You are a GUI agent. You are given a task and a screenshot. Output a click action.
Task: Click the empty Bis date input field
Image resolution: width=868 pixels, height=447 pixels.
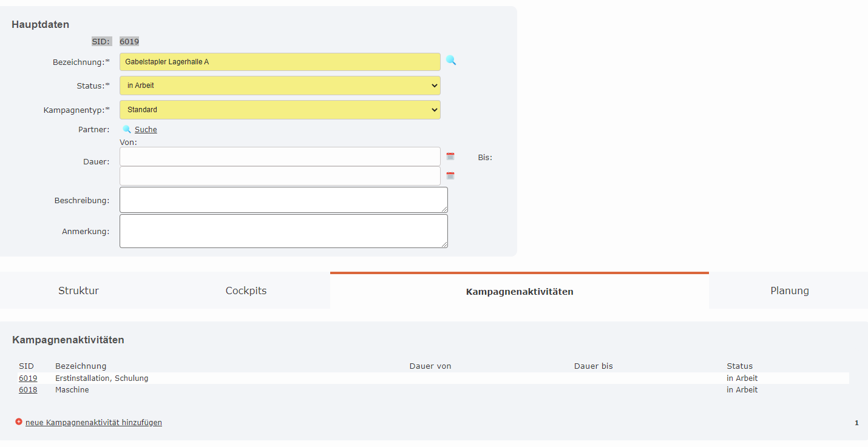pos(279,175)
